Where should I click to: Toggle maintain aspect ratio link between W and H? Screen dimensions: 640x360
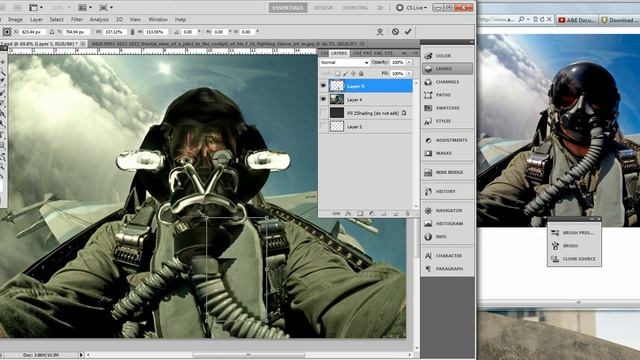point(132,31)
